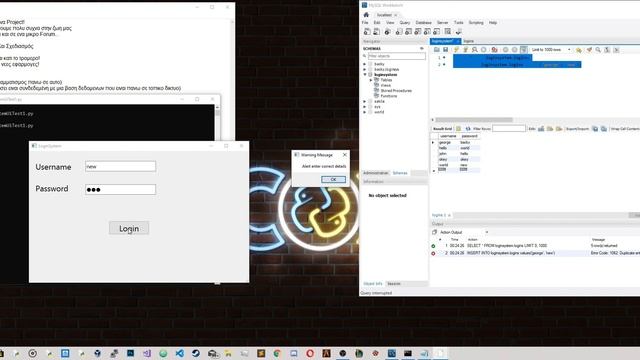Expand the sakila schema
640x360 pixels.
[x=364, y=101]
